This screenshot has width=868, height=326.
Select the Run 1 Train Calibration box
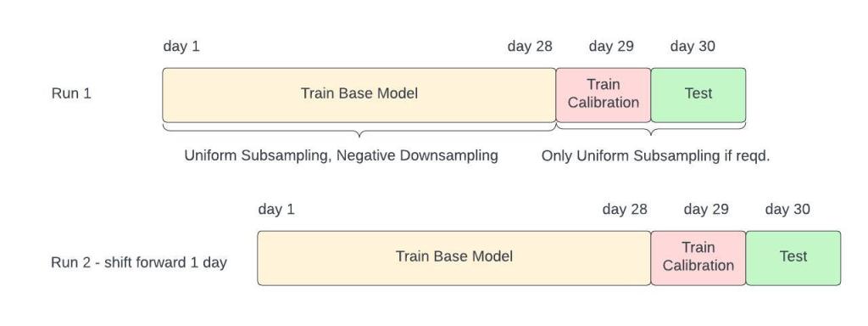(604, 95)
